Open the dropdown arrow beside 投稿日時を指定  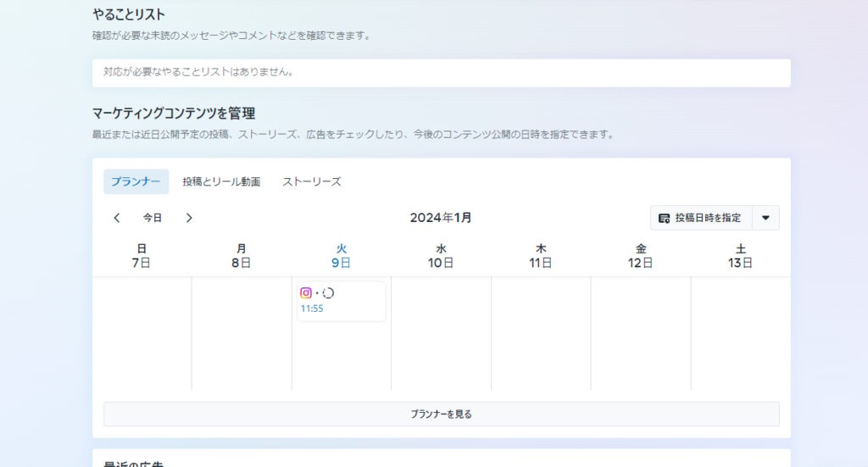coord(765,218)
